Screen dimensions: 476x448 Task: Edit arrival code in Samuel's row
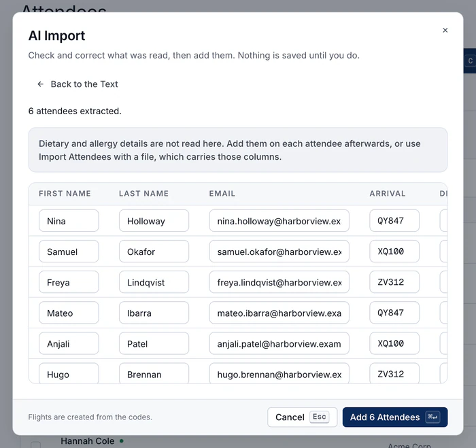point(394,252)
